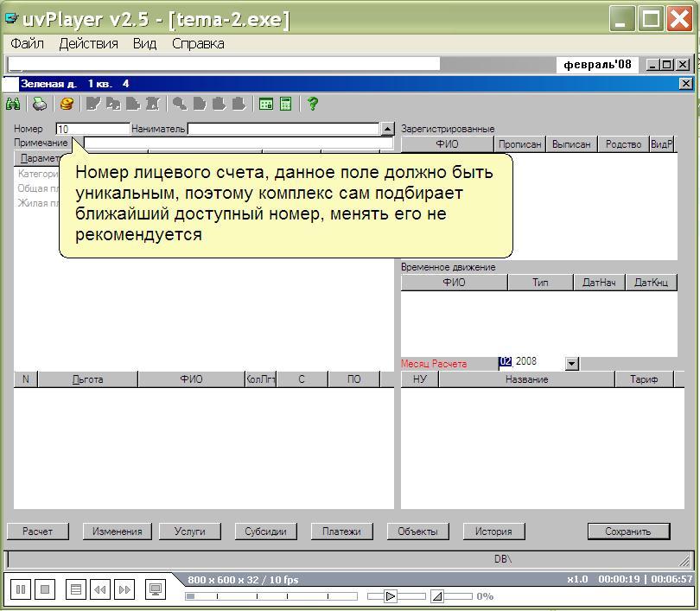Click the ФИО header in Временное движение table
Screen dimensions: 700x611
pos(454,283)
